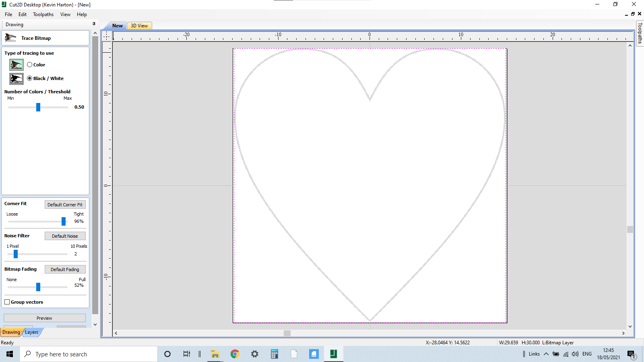The image size is (644, 362).
Task: Click the Windows Start button
Action: coord(9,354)
